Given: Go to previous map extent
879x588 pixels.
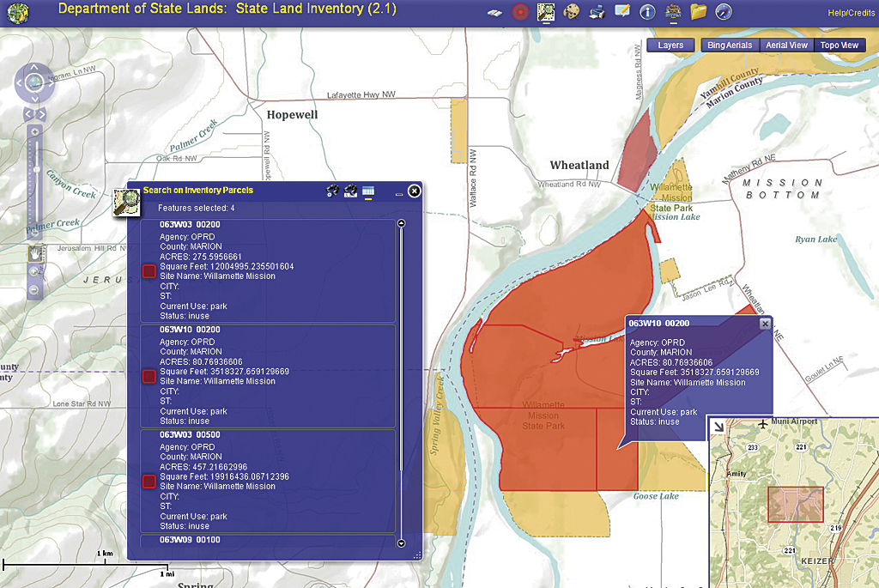Looking at the screenshot, I should tap(28, 114).
